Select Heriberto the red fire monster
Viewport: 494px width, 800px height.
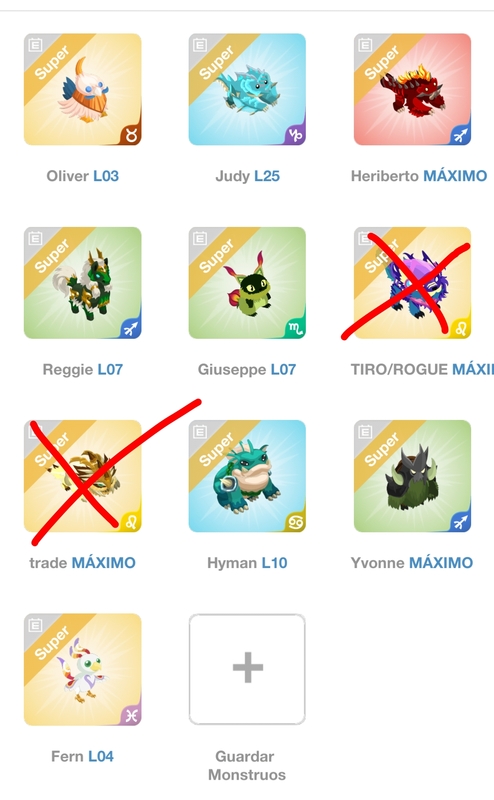tap(412, 89)
